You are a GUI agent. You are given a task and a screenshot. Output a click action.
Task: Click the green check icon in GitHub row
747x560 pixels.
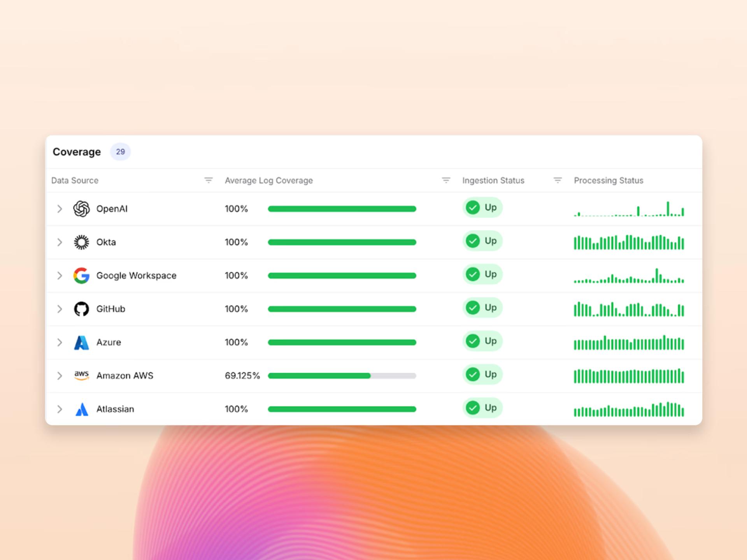point(473,308)
